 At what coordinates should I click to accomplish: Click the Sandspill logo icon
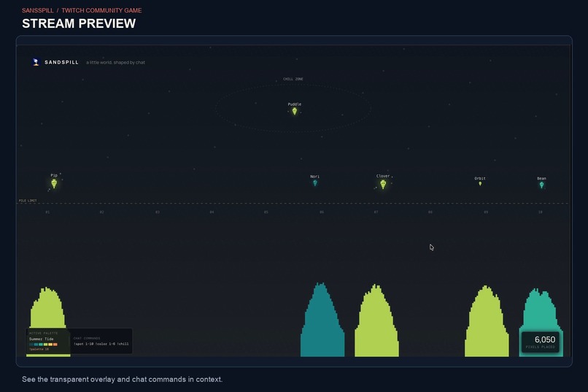36,62
